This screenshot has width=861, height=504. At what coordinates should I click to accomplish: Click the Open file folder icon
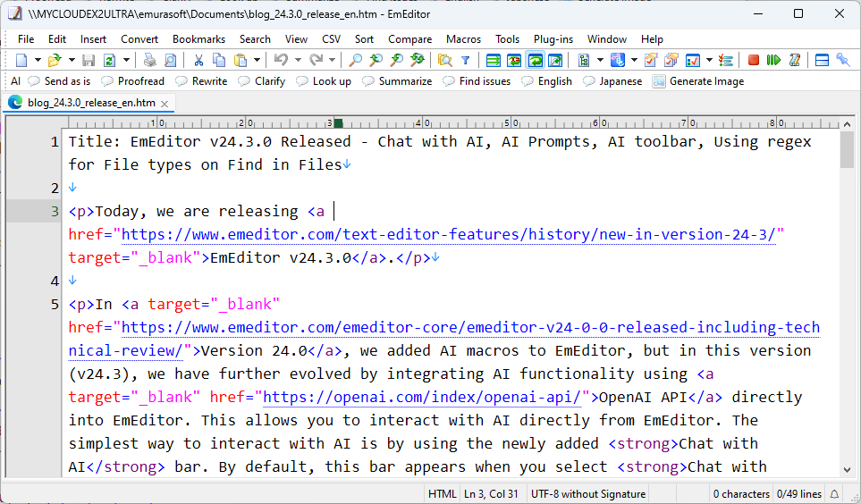coord(55,60)
